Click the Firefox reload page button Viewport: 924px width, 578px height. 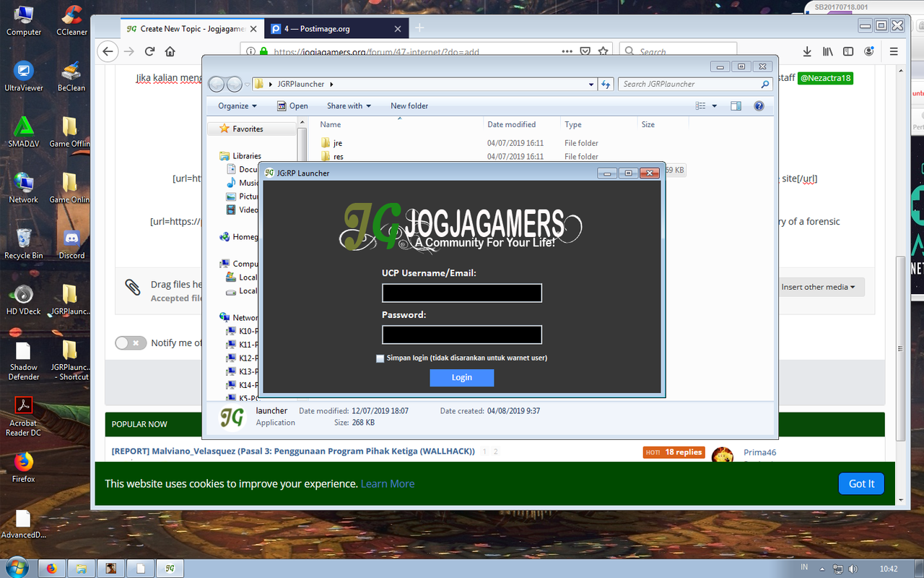[149, 51]
